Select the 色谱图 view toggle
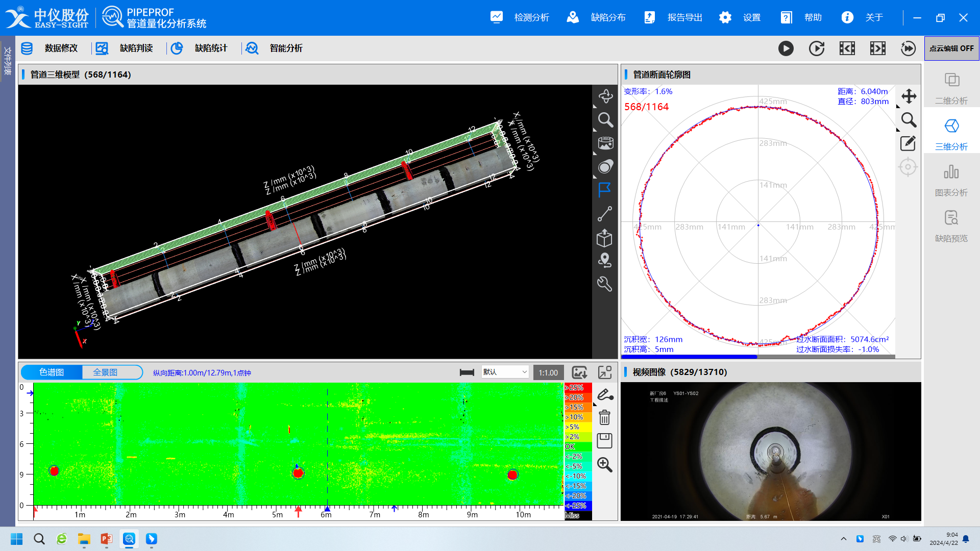980x551 pixels. tap(52, 372)
